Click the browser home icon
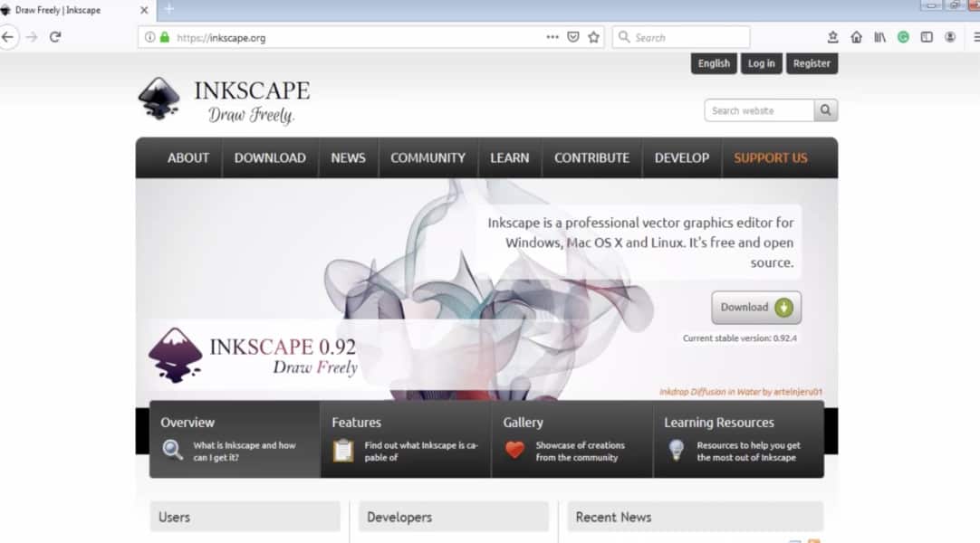This screenshot has height=543, width=980. [x=856, y=37]
